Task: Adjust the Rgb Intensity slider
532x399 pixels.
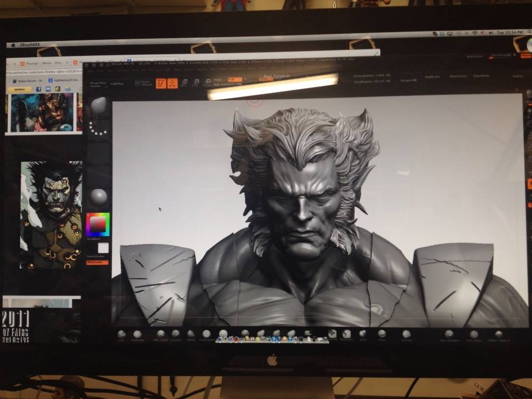Action: (x=228, y=84)
